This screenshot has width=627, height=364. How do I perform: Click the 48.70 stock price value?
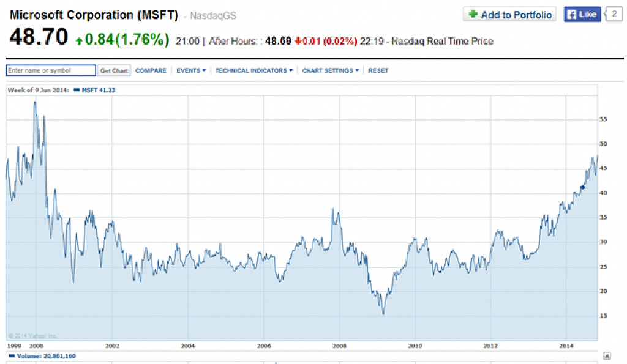pos(39,37)
